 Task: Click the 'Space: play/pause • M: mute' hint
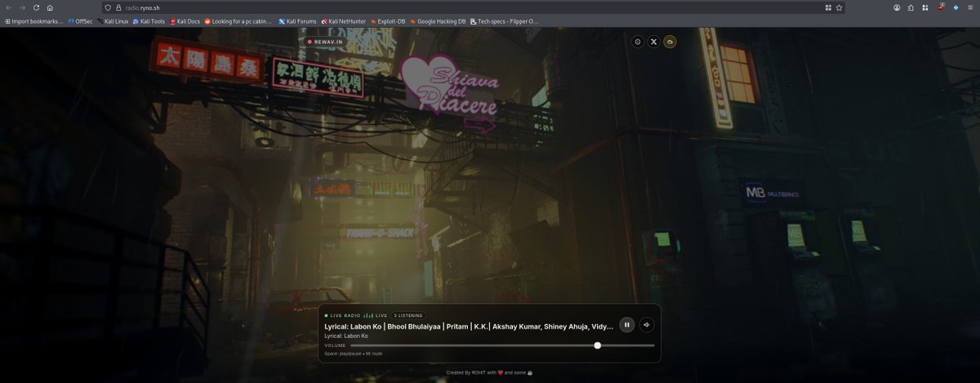click(x=353, y=354)
